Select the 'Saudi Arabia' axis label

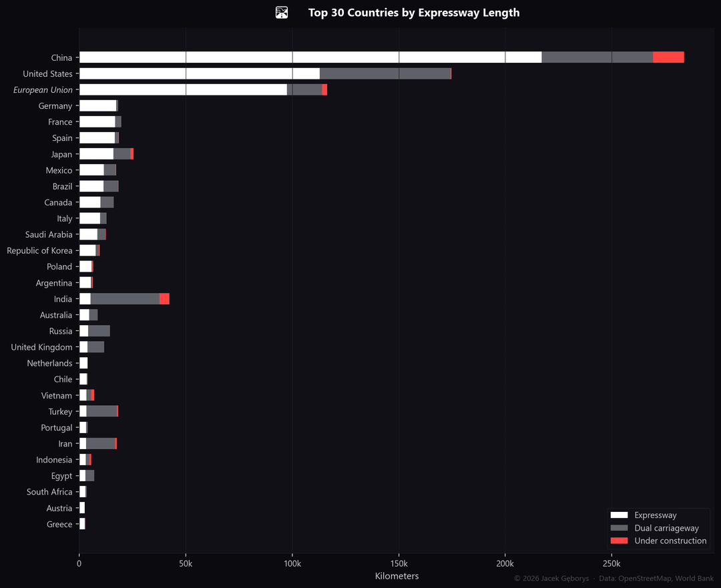49,234
